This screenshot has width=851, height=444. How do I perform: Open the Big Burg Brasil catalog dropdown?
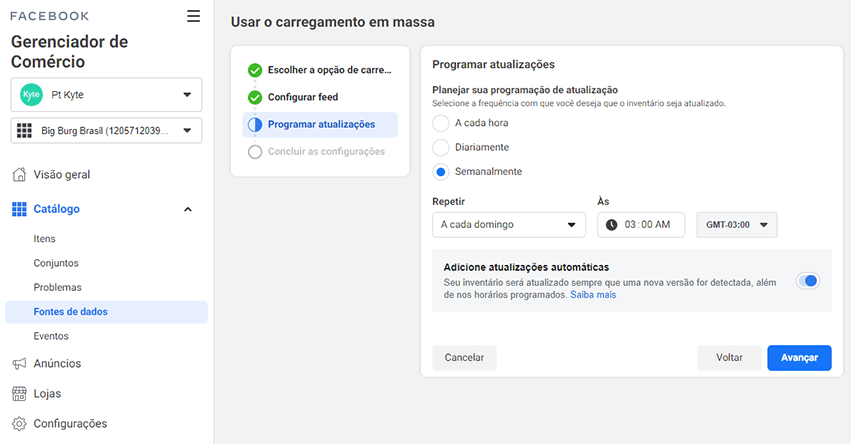pos(106,131)
